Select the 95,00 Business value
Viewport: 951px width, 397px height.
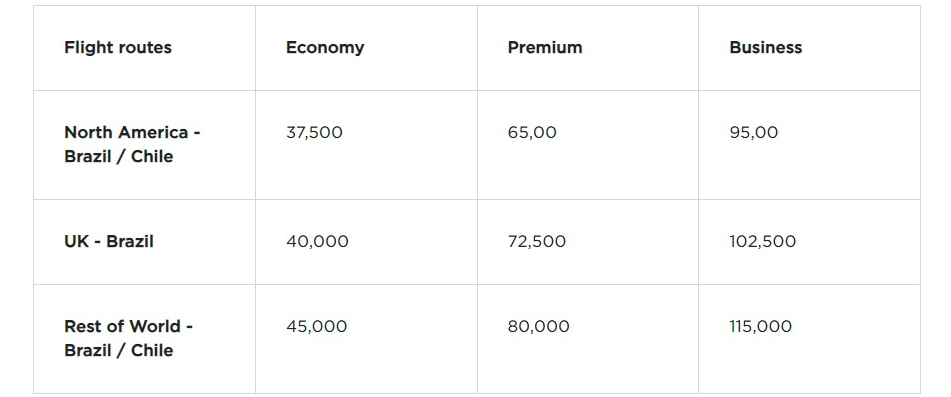753,133
